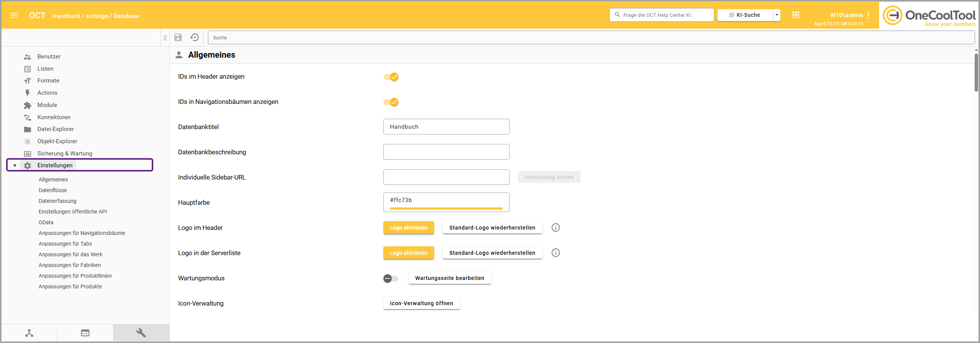This screenshot has height=343, width=980.
Task: Open user menu three-dots next to W10\admin
Action: (869, 15)
